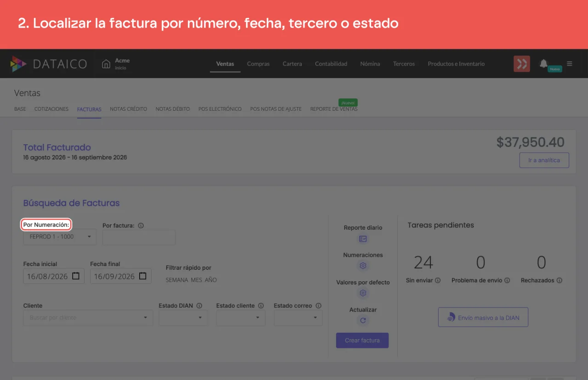The width and height of the screenshot is (588, 380).
Task: Open the Reporte de Ventas tab
Action: click(x=334, y=109)
